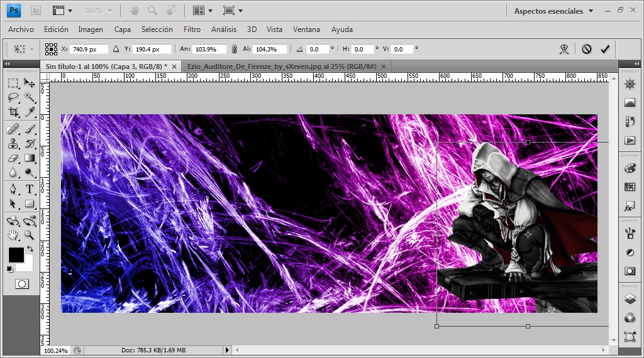The width and height of the screenshot is (644, 358).
Task: Open the Edición menu
Action: click(x=56, y=30)
